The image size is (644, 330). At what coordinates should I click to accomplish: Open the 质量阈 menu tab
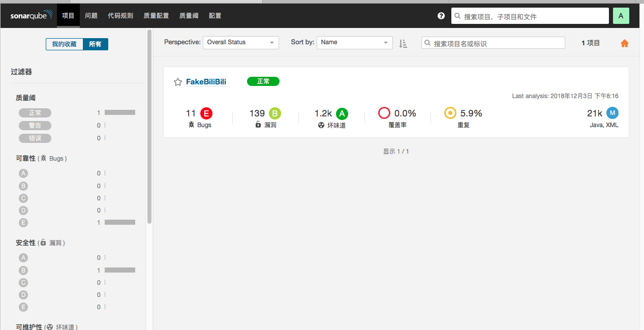tap(189, 16)
